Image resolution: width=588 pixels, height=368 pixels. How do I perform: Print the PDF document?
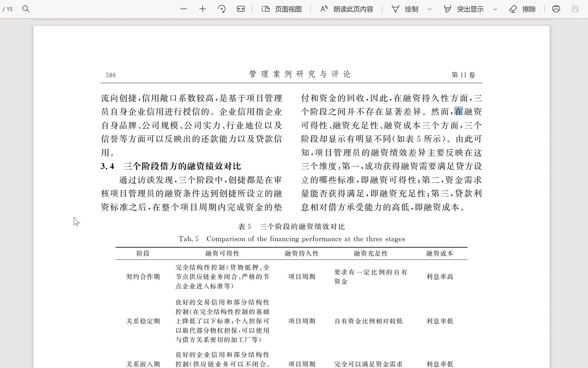[556, 9]
